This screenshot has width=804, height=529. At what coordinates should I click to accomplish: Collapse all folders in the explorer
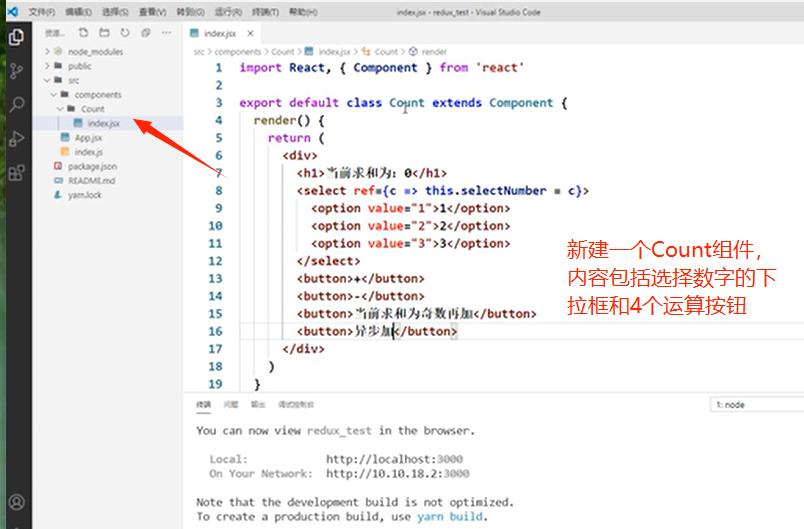[x=146, y=33]
